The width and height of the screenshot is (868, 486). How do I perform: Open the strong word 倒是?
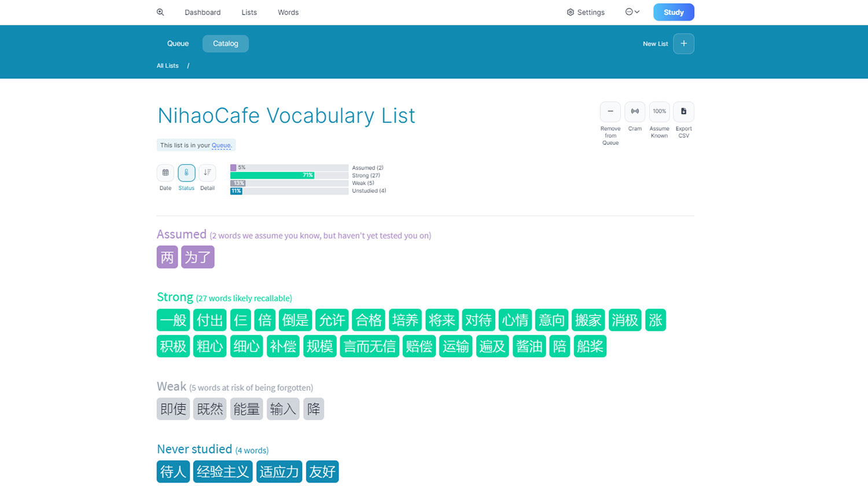(295, 320)
